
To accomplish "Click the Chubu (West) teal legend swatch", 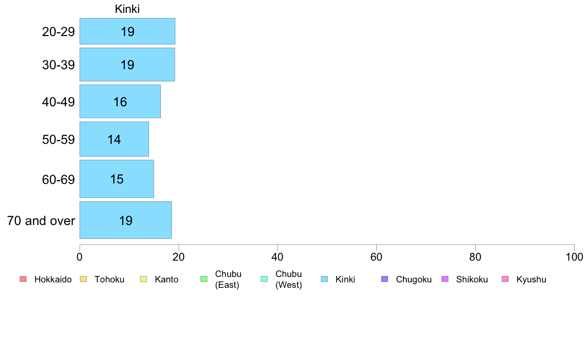I will click(264, 279).
